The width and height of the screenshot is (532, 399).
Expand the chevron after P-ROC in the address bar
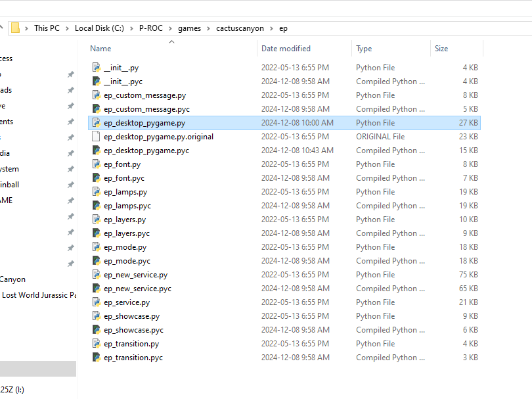(170, 28)
